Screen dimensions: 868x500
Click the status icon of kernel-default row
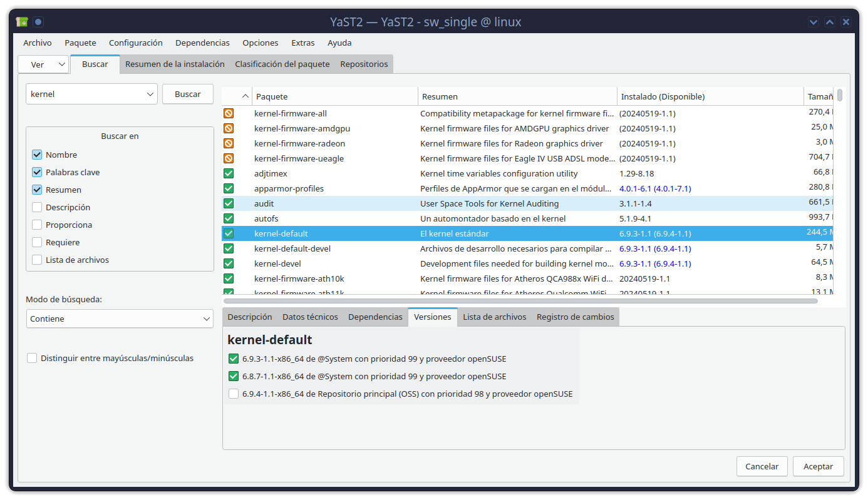[229, 233]
